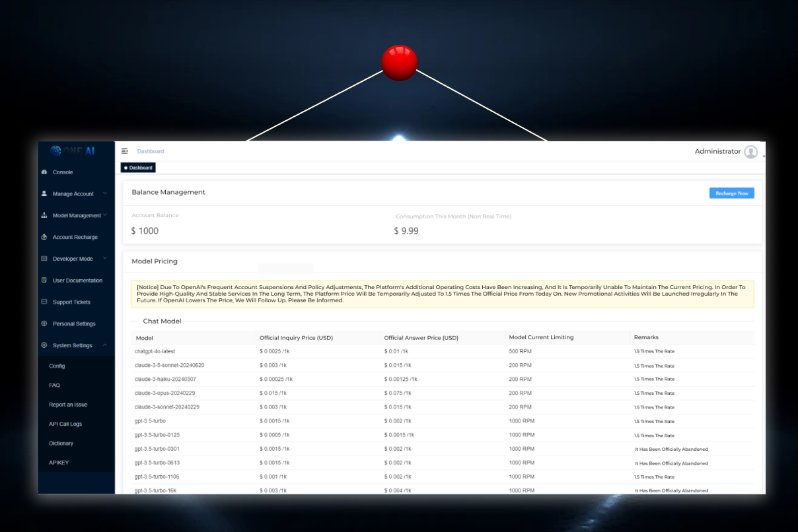
Task: Collapse the System Settings submenu chevron
Action: 104,345
